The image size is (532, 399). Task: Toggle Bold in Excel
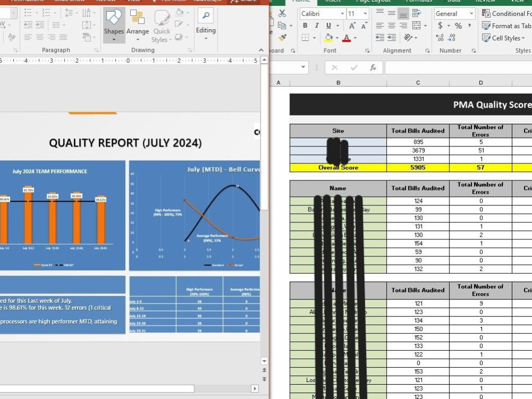(305, 26)
